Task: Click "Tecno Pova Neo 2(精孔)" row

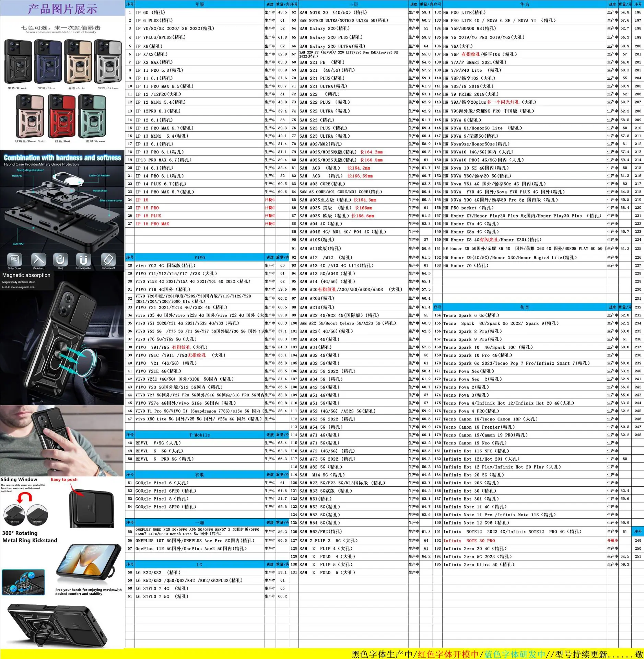Action: point(525,379)
